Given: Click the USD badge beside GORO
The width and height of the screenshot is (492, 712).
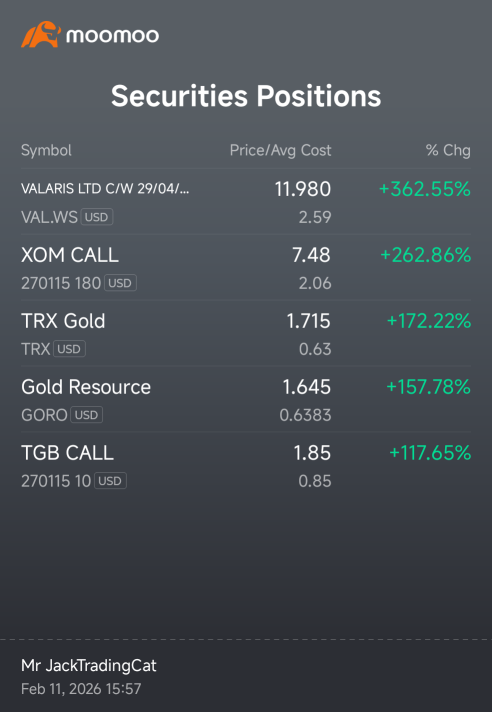Looking at the screenshot, I should pyautogui.click(x=86, y=415).
